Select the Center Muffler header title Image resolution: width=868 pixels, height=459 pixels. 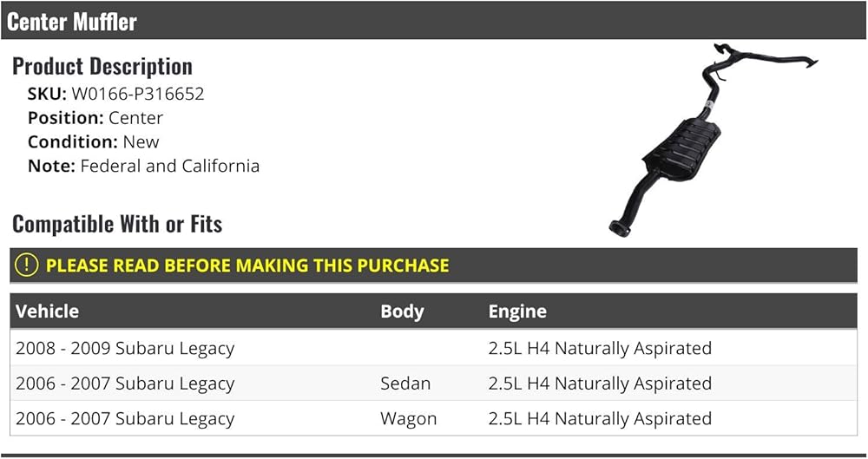click(x=72, y=23)
